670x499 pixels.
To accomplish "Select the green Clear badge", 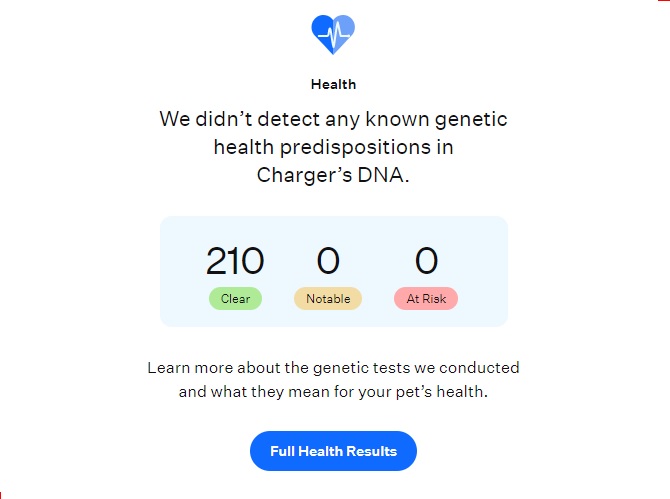I will coord(235,299).
